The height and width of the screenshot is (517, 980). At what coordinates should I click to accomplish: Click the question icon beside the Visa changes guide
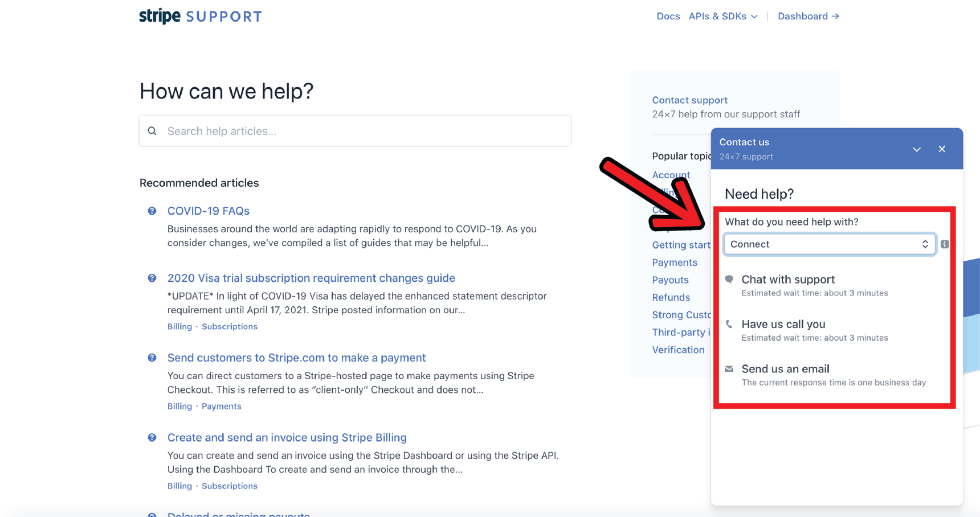click(152, 278)
